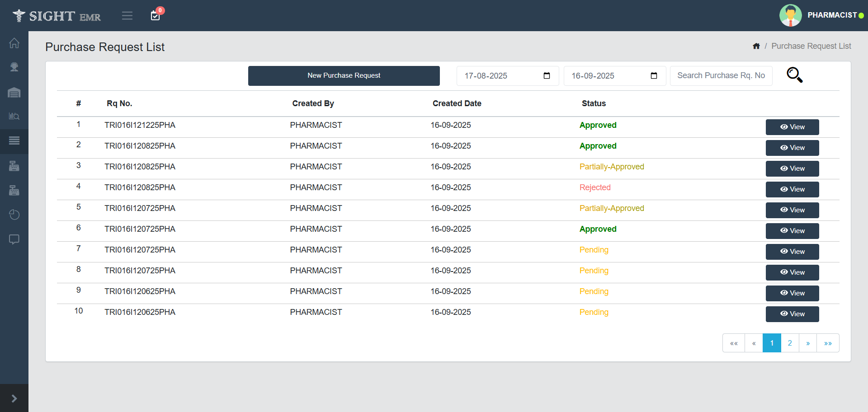Click the magnifying glass search icon
This screenshot has width=868, height=412.
(794, 75)
